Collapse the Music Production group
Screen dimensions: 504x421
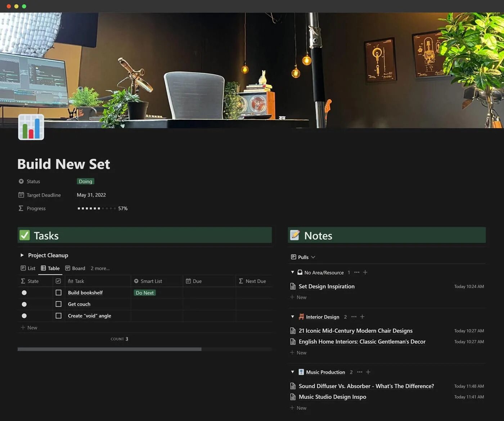coord(292,372)
